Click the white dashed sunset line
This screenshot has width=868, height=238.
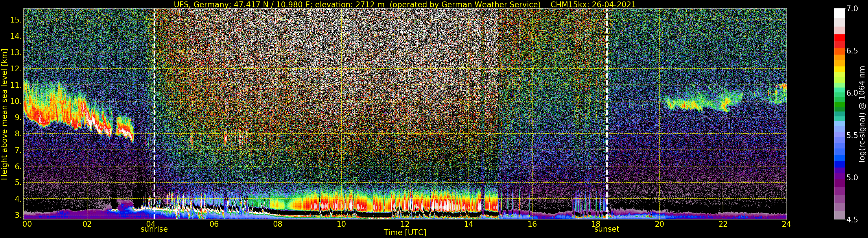pyautogui.click(x=607, y=114)
